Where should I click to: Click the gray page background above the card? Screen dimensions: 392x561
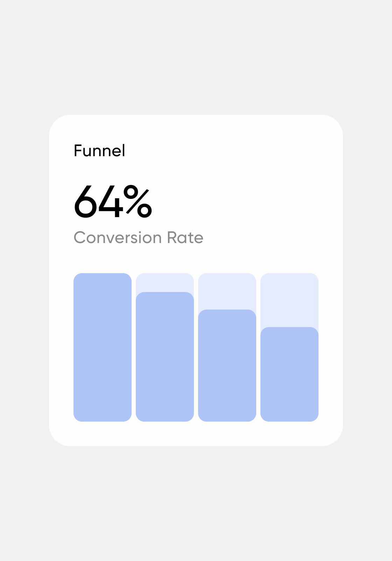coord(196,56)
